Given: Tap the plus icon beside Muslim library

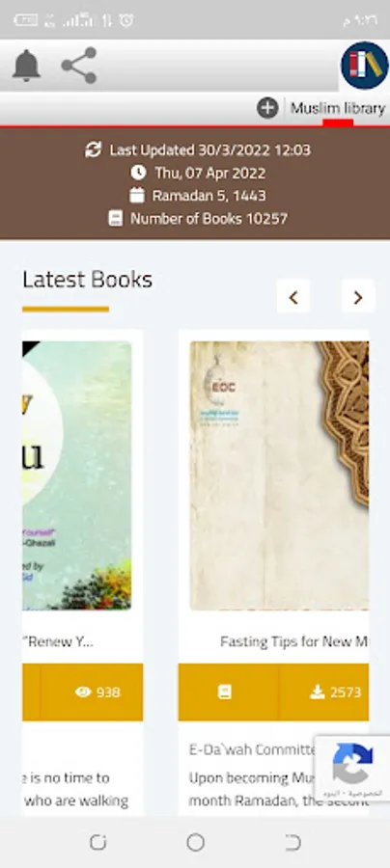Looking at the screenshot, I should pyautogui.click(x=267, y=108).
